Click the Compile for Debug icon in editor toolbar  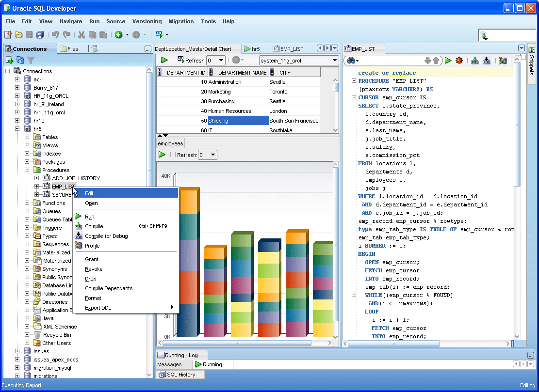487,61
